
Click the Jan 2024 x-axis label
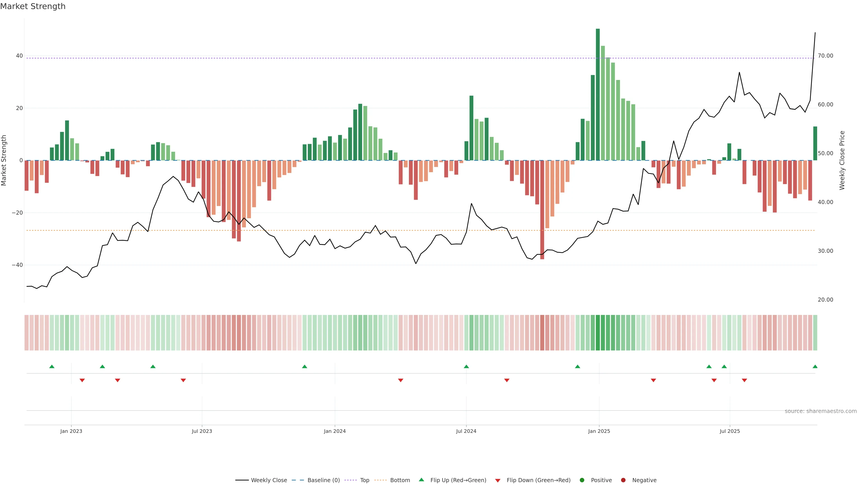tap(335, 431)
